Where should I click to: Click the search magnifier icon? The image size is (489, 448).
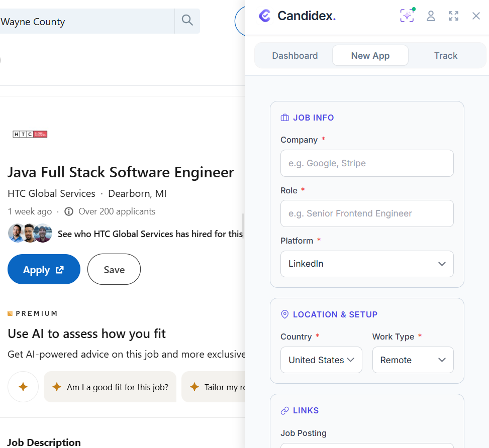(x=187, y=21)
